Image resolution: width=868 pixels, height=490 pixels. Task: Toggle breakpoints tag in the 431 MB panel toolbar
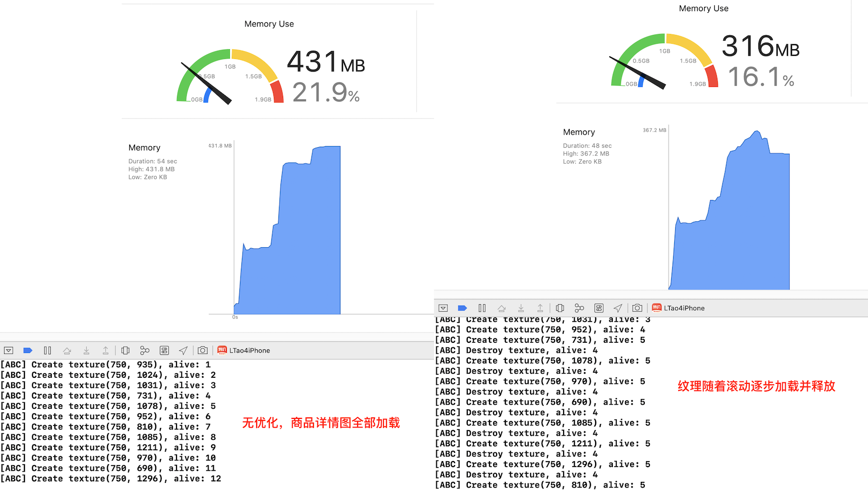(x=28, y=350)
